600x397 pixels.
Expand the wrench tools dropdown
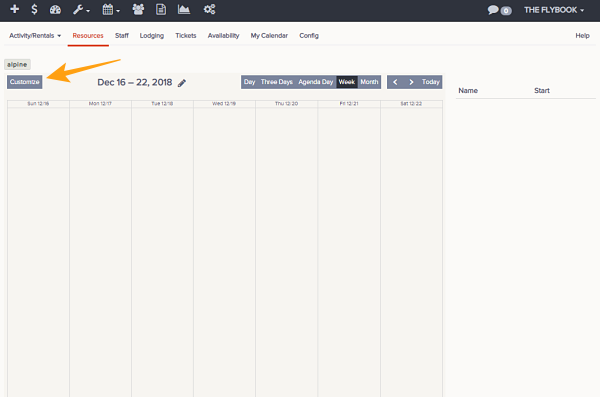point(81,10)
